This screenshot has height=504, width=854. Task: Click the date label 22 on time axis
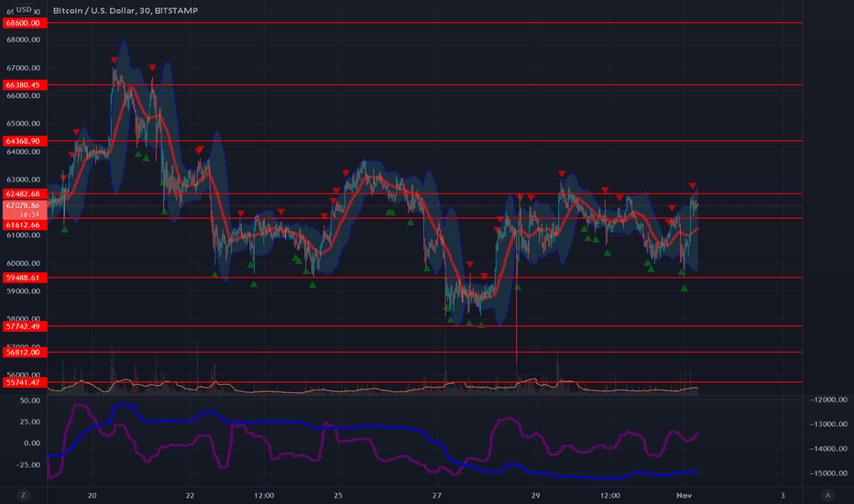(190, 495)
